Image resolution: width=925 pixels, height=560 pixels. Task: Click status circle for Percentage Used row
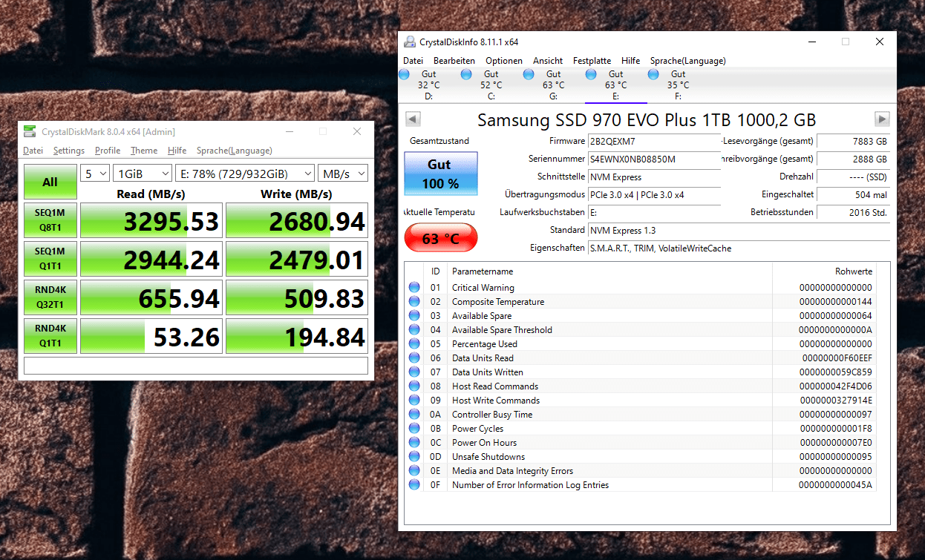414,343
